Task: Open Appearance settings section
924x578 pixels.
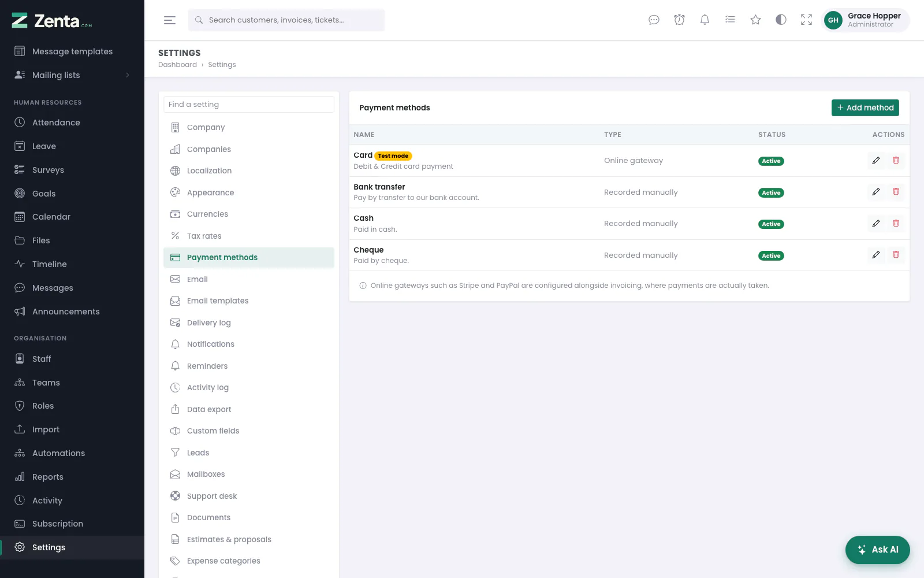Action: click(x=249, y=192)
